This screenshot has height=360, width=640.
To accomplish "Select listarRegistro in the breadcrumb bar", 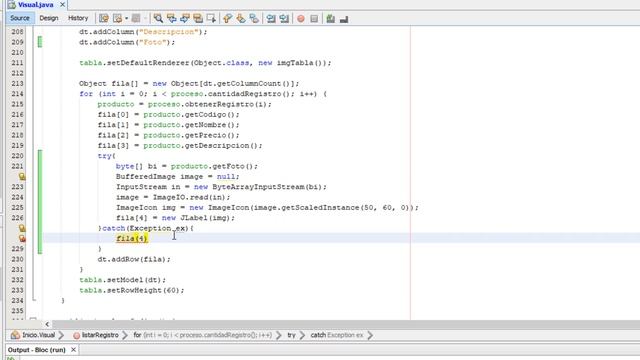I will coord(100,335).
